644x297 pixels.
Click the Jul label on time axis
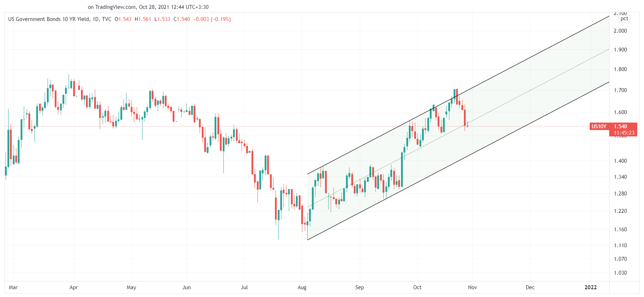tap(244, 287)
